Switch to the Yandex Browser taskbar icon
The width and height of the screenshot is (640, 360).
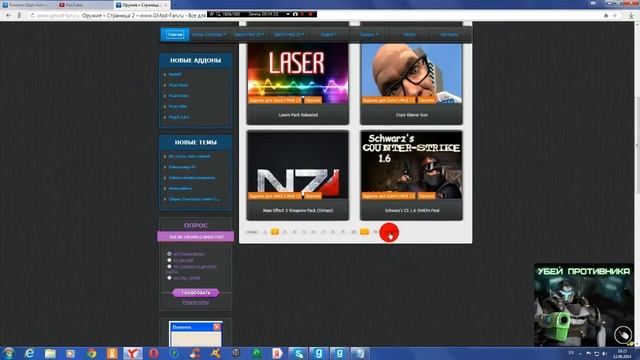(x=133, y=353)
